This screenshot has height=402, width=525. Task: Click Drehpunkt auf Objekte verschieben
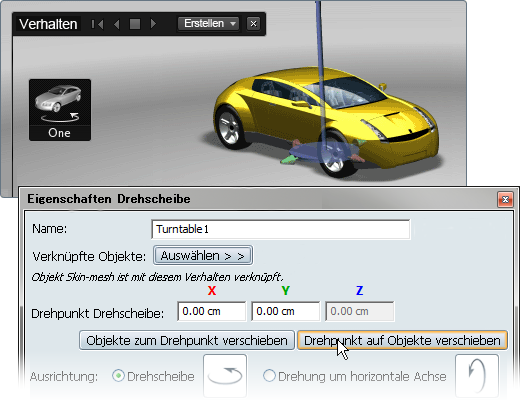click(x=402, y=340)
